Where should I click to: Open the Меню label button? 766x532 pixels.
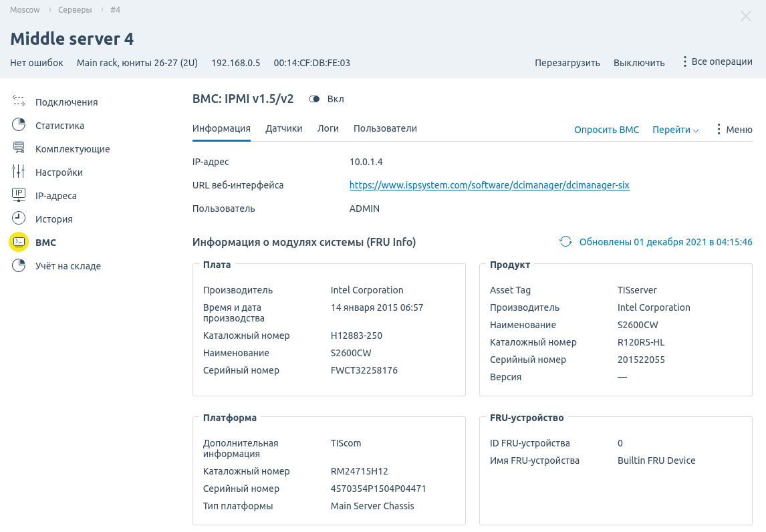[739, 130]
